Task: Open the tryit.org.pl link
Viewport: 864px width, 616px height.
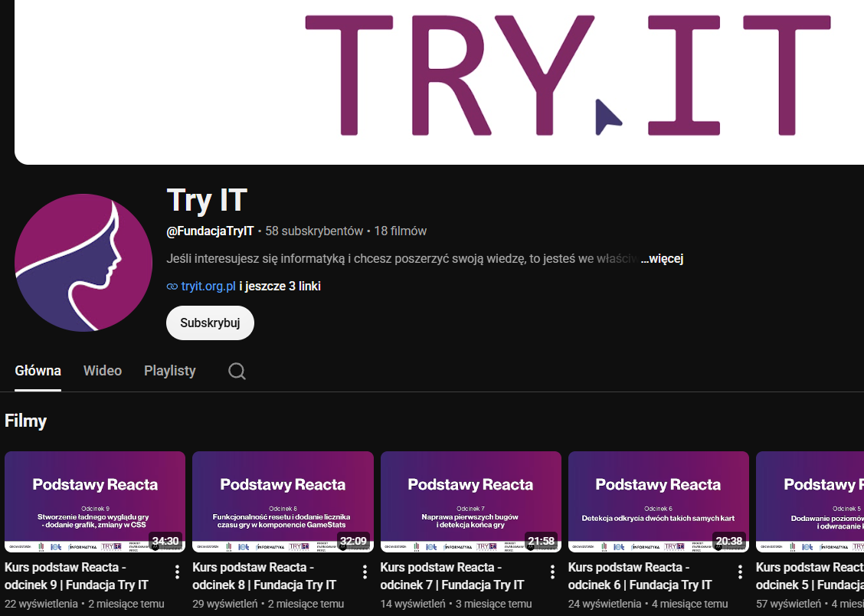Action: tap(208, 287)
